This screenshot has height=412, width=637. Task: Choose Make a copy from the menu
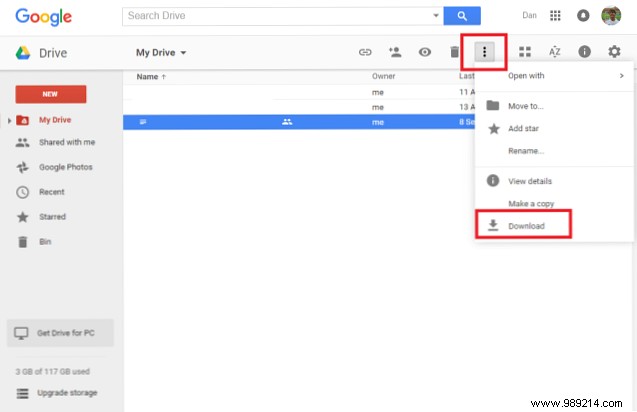coord(554,203)
